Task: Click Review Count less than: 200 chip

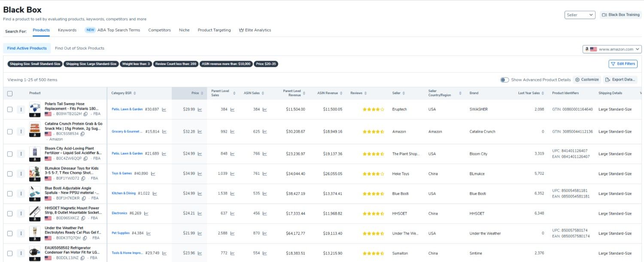Action: pos(176,64)
